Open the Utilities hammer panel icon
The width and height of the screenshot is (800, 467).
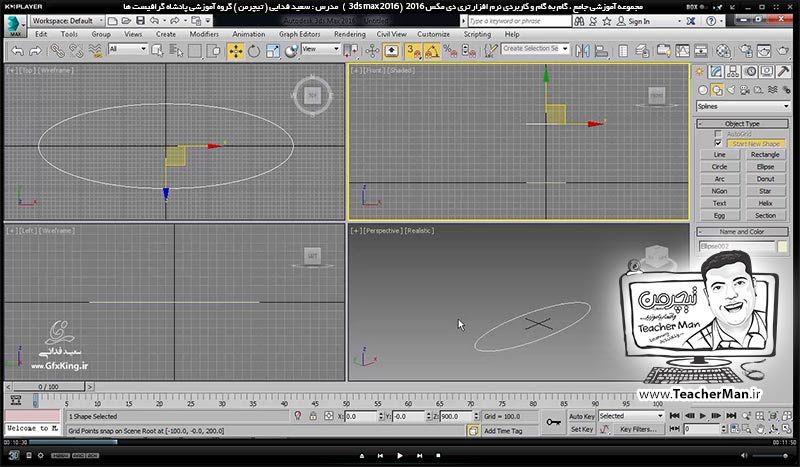click(x=784, y=72)
